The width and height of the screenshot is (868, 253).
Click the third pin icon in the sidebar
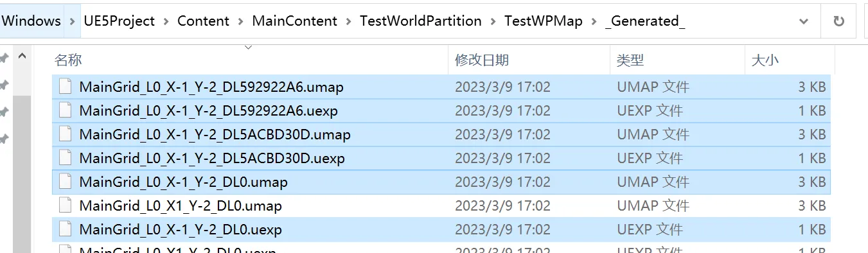point(4,112)
